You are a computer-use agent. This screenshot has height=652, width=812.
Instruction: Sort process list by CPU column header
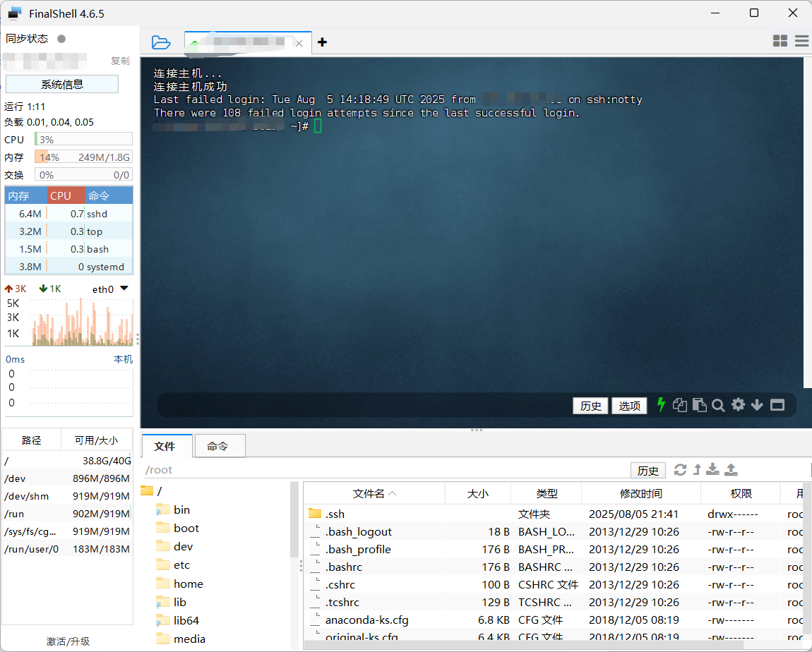[61, 195]
